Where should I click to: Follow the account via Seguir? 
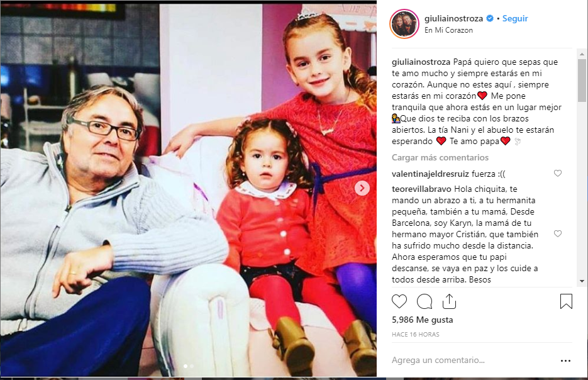point(515,18)
